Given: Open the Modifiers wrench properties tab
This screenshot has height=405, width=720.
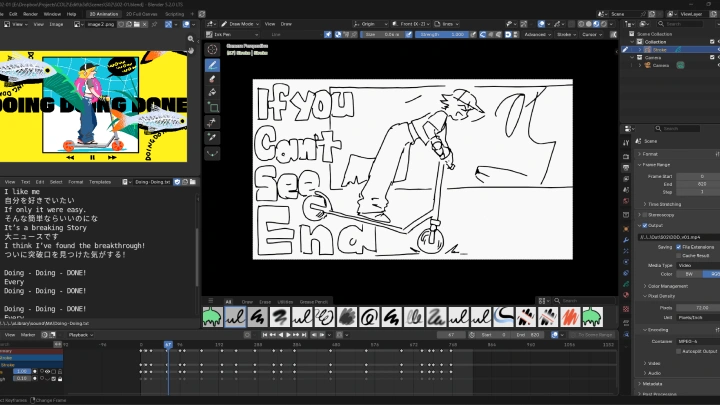Looking at the screenshot, I should tap(625, 240).
